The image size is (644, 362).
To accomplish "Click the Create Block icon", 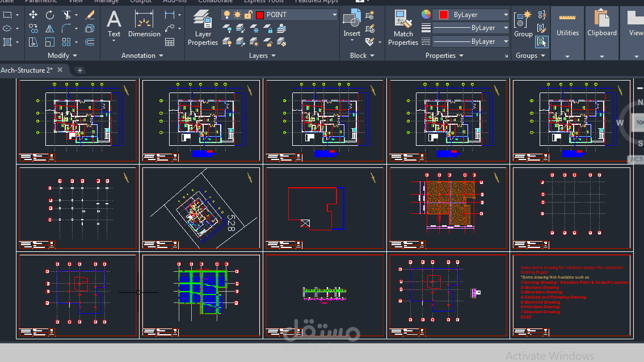I will [370, 15].
